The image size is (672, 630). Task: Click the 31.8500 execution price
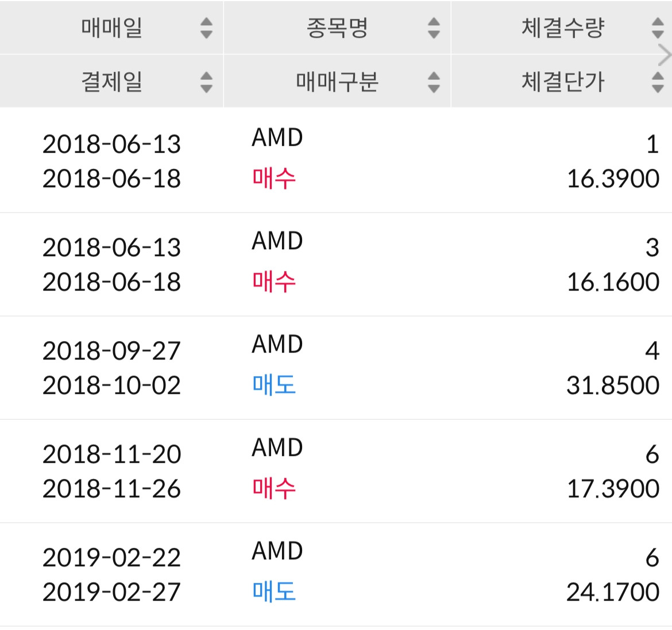pyautogui.click(x=613, y=385)
